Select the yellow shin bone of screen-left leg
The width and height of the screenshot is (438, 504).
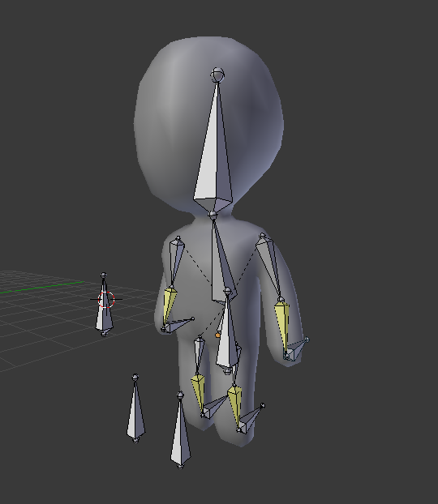199,394
